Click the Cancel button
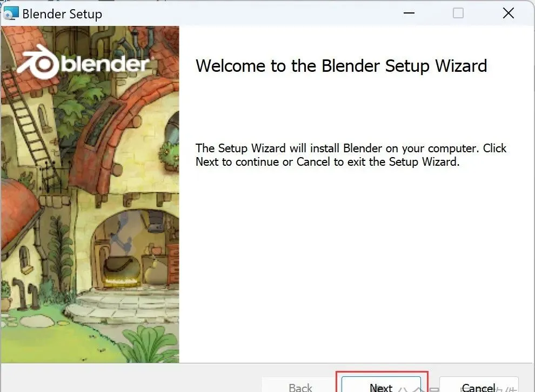Screen dimensions: 535x392 coord(479,384)
